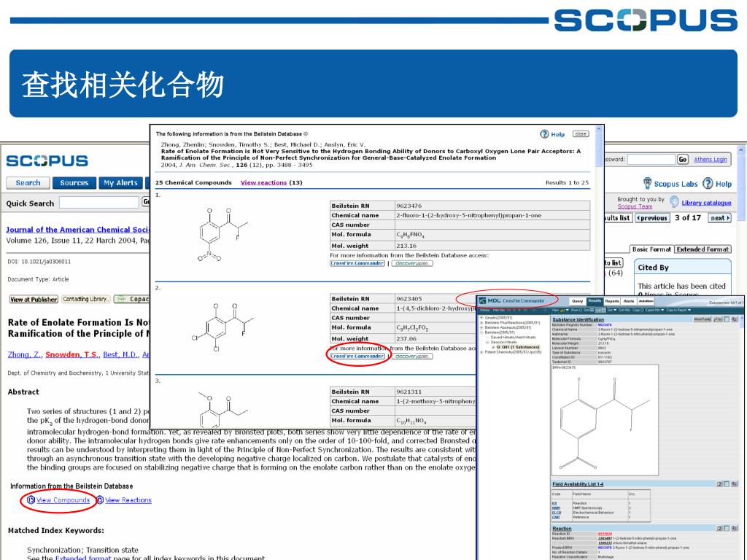This screenshot has width=747, height=560.
Task: Tick Reaction section checkbox
Action: click(727, 529)
